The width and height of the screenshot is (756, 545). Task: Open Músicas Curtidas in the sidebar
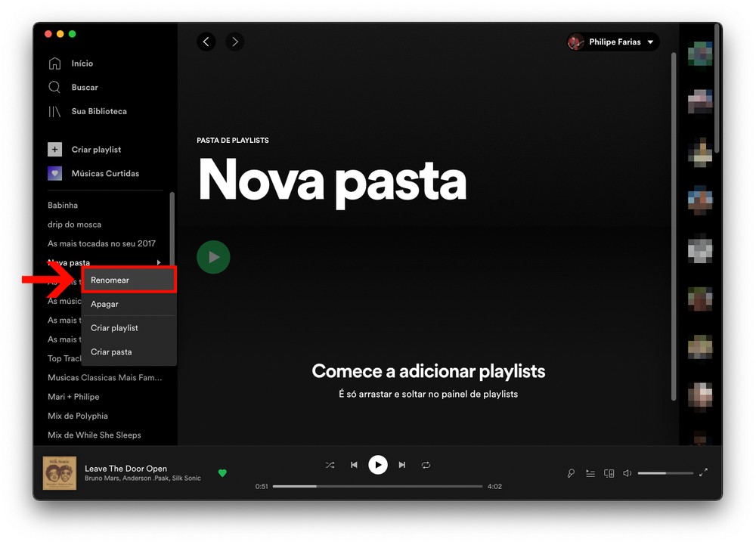pos(105,173)
